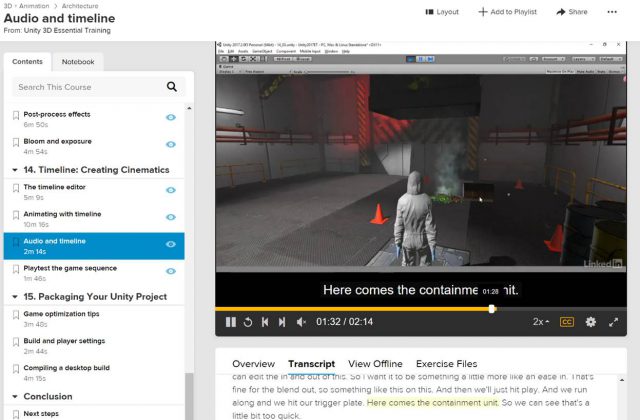Image resolution: width=640 pixels, height=420 pixels.
Task: Click the contents list scrollbar thumb
Action: click(189, 396)
